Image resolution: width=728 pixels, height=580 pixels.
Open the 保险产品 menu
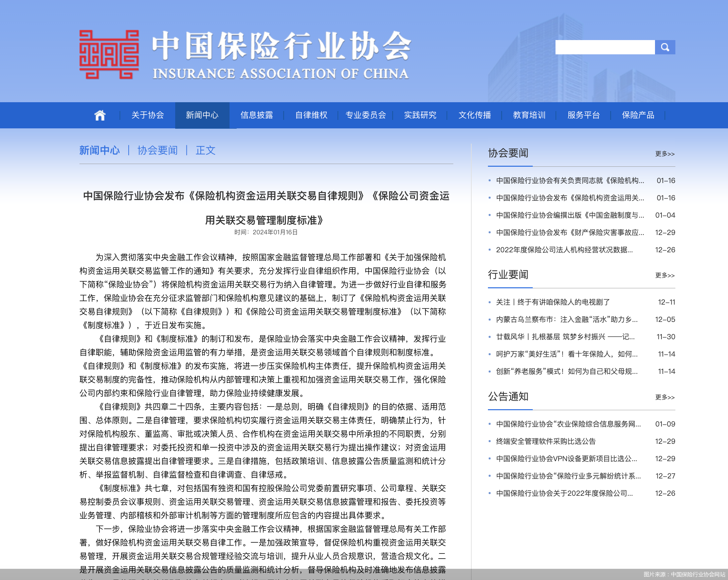pos(638,115)
